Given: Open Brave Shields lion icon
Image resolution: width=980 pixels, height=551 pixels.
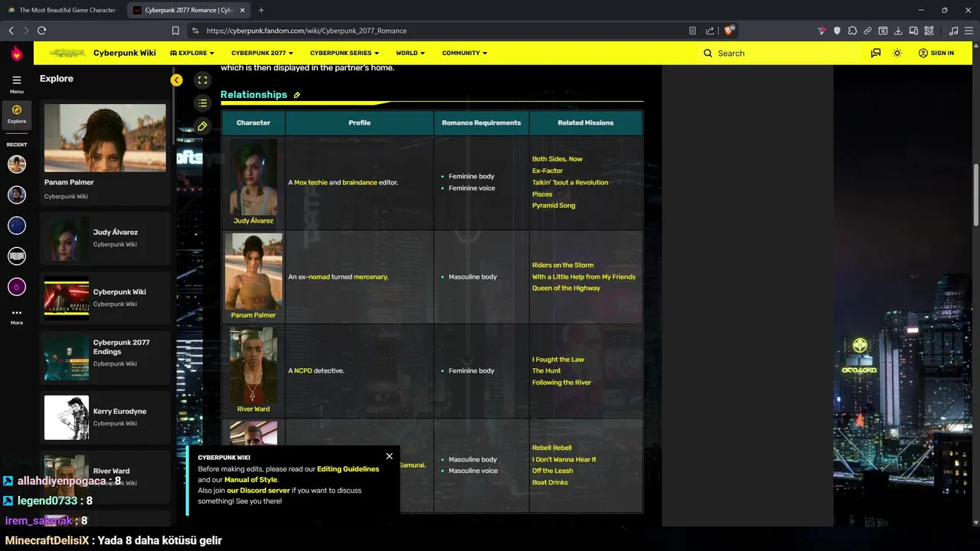Looking at the screenshot, I should (728, 31).
